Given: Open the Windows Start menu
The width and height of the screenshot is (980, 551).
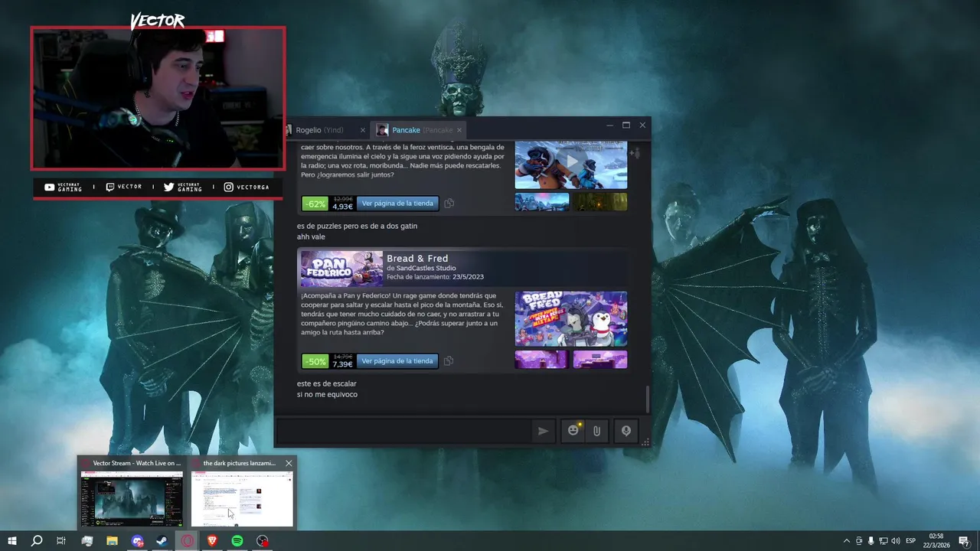Looking at the screenshot, I should tap(11, 541).
